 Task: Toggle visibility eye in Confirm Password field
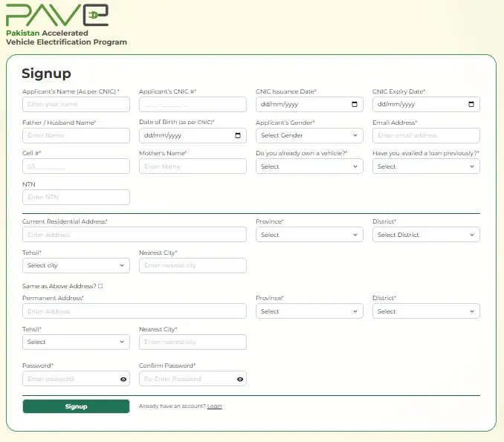[x=240, y=380]
